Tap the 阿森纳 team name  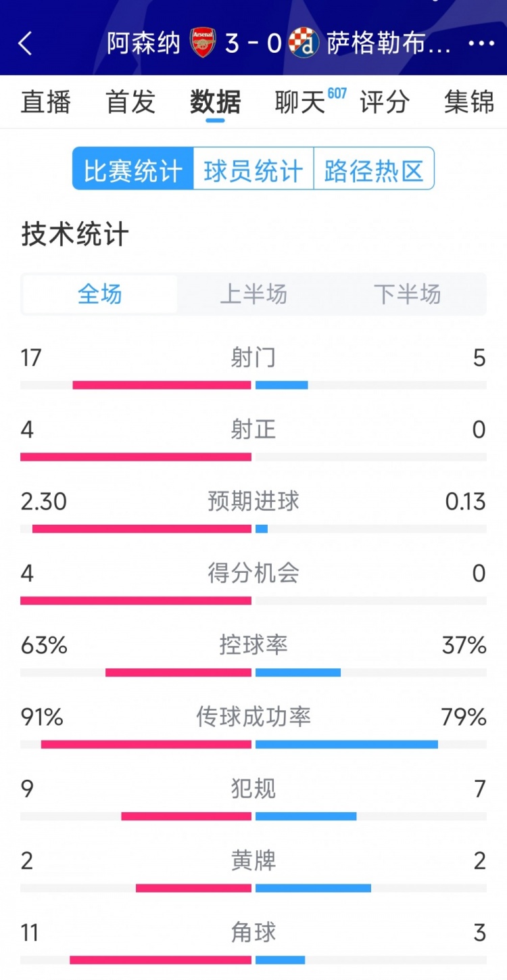[143, 43]
